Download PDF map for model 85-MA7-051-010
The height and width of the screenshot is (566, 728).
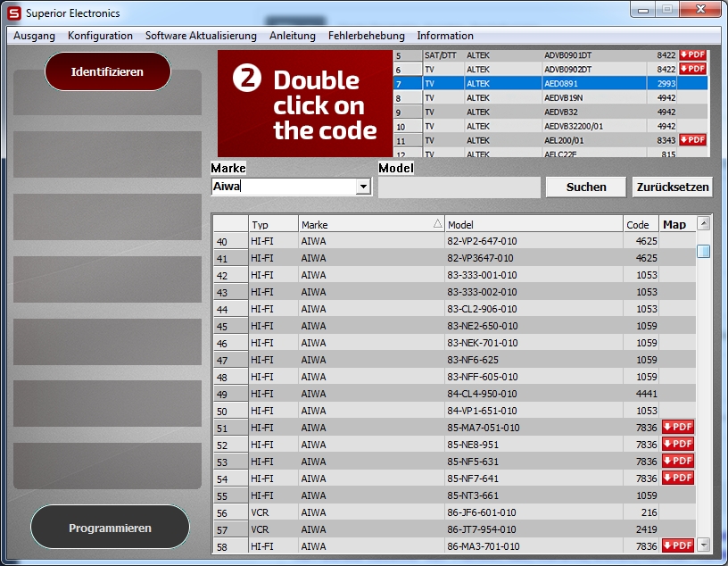[x=678, y=428]
